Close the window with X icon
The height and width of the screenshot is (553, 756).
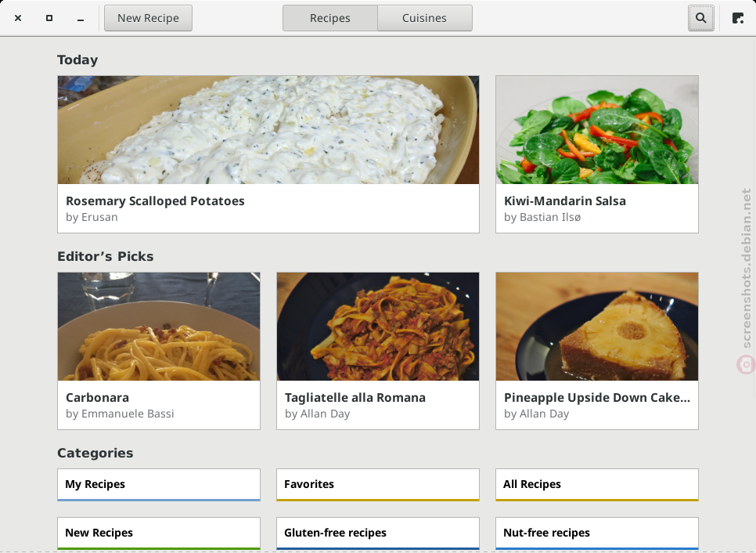point(18,18)
